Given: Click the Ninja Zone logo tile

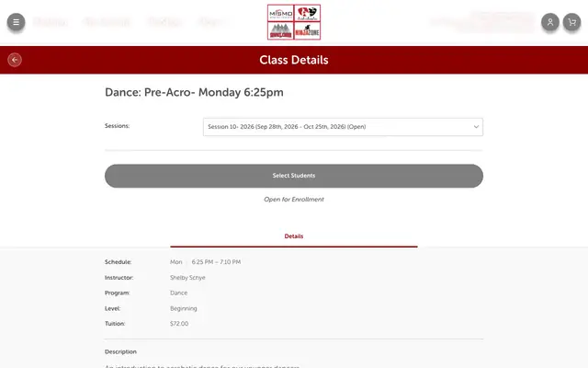Looking at the screenshot, I should pos(307,30).
